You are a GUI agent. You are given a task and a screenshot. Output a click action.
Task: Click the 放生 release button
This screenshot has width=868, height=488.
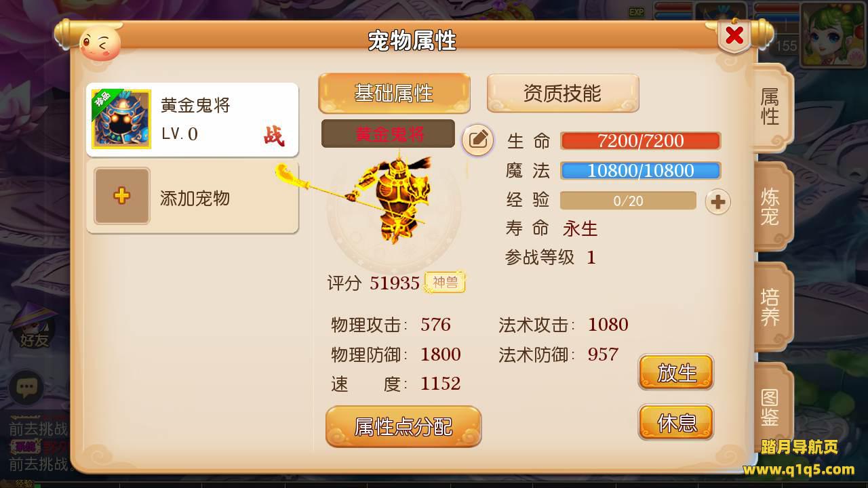coord(676,372)
